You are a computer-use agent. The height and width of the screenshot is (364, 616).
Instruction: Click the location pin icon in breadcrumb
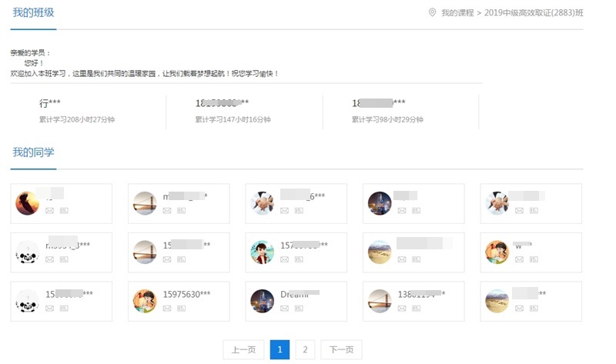click(x=432, y=12)
